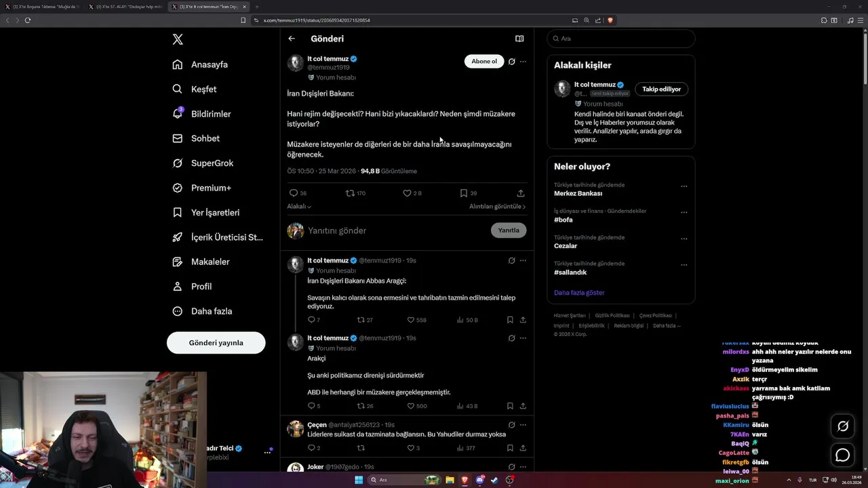Click the X logo in the sidebar

[x=178, y=39]
